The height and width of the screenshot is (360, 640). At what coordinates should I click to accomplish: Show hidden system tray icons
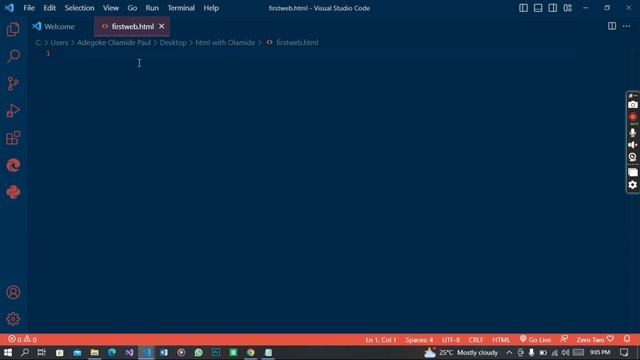tap(509, 352)
